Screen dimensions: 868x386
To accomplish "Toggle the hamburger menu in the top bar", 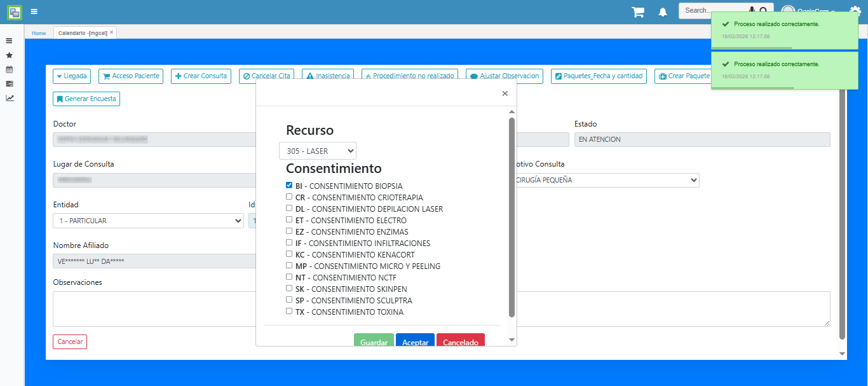I will [x=34, y=11].
